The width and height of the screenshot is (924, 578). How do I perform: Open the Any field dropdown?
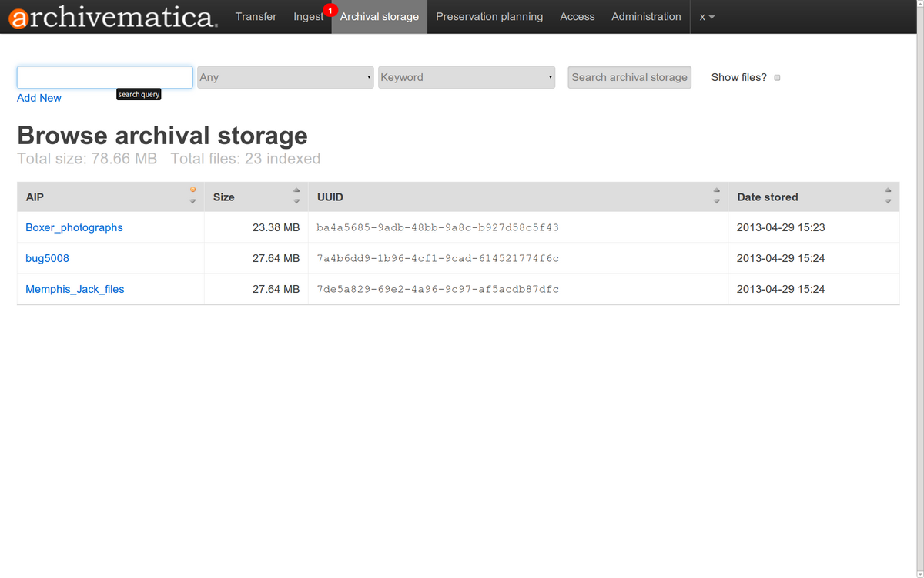(x=285, y=77)
